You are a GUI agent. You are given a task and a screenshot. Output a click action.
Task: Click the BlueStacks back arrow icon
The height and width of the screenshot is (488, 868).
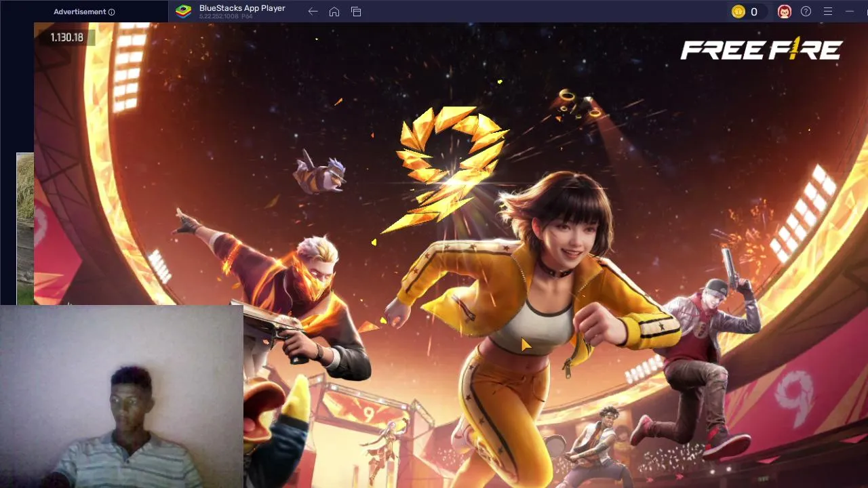tap(313, 12)
